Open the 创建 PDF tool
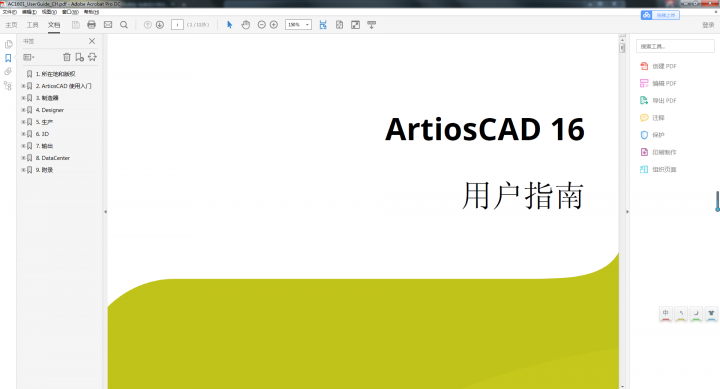Screen dimensions: 720x389 click(x=658, y=66)
